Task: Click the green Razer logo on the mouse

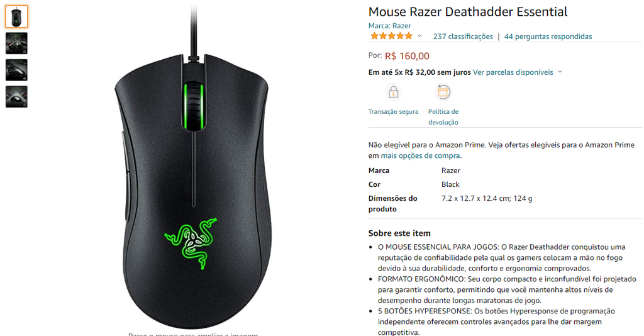Action: 191,243
